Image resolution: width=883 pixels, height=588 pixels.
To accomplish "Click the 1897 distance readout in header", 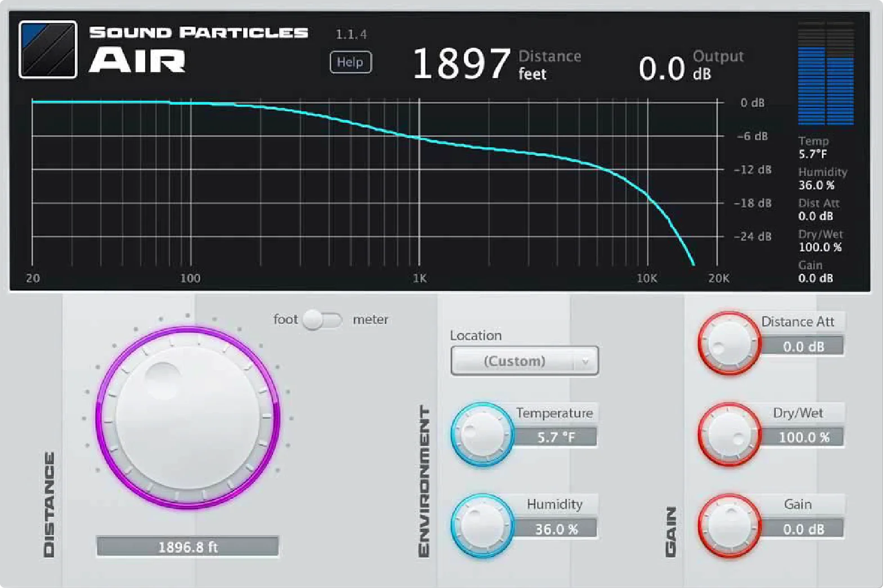I will [x=461, y=64].
